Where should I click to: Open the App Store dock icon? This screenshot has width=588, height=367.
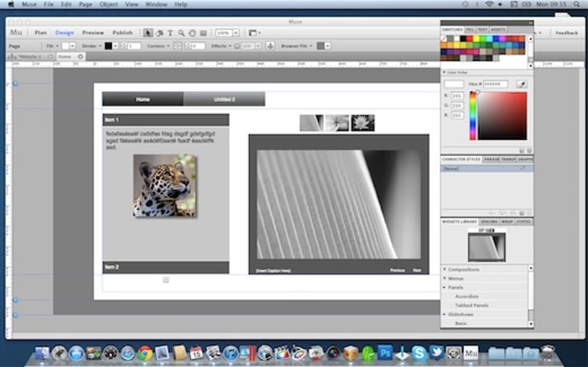click(76, 353)
